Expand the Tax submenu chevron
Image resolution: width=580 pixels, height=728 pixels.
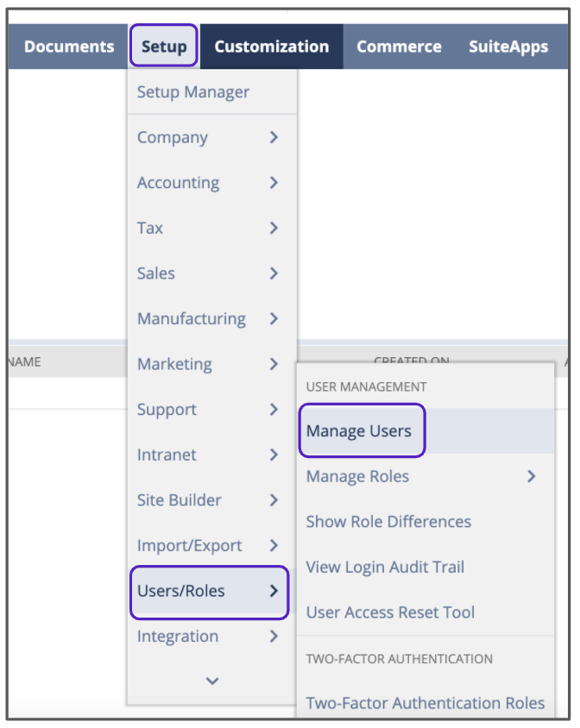[274, 228]
